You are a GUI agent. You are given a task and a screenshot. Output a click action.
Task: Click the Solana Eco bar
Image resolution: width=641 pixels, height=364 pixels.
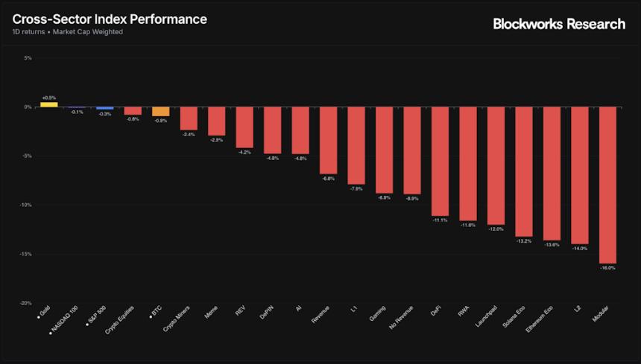524,171
